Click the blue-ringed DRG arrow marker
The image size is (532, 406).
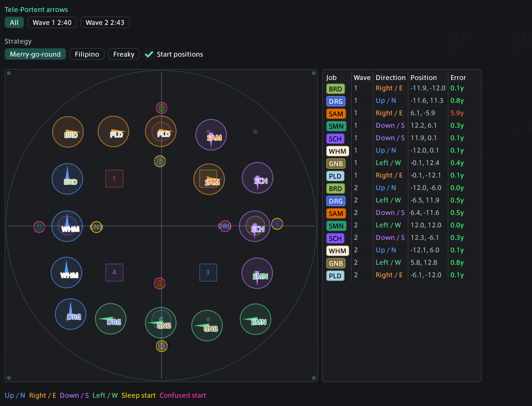tap(71, 314)
